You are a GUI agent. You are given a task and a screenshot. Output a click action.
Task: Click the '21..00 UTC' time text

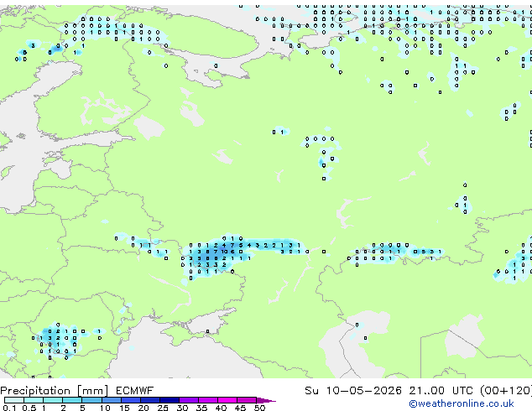(x=441, y=391)
